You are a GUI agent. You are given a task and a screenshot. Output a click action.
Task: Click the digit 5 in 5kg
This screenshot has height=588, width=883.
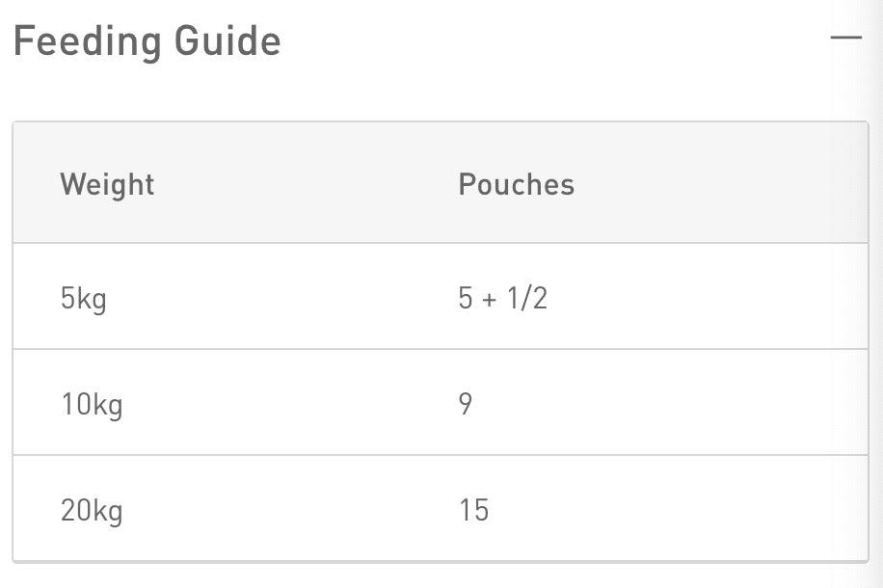point(67,298)
